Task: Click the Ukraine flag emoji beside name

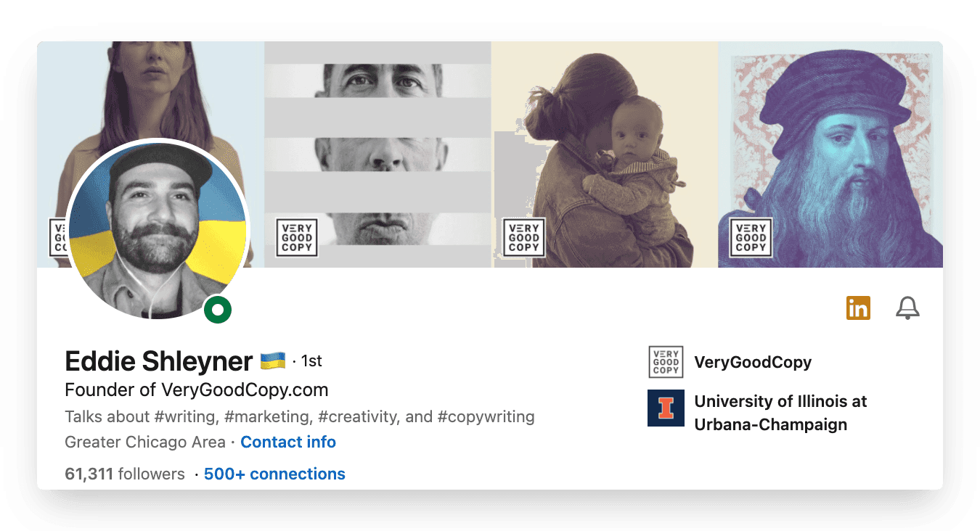Action: click(x=273, y=361)
